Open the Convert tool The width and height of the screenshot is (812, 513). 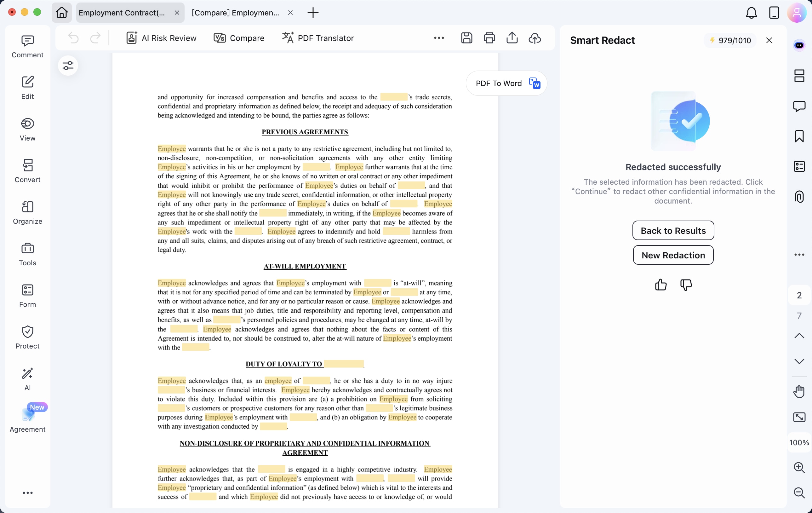(x=27, y=171)
